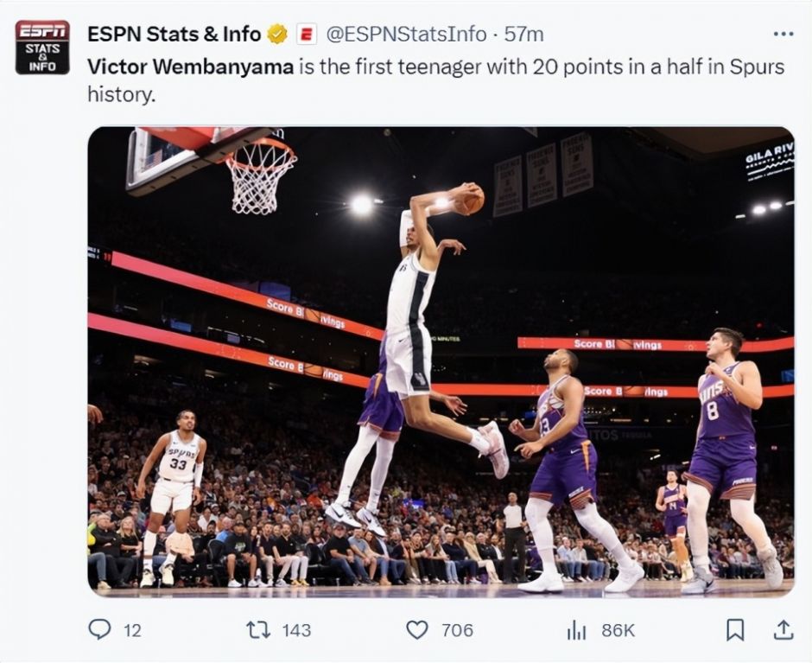Bookmark this tweet

click(x=735, y=630)
